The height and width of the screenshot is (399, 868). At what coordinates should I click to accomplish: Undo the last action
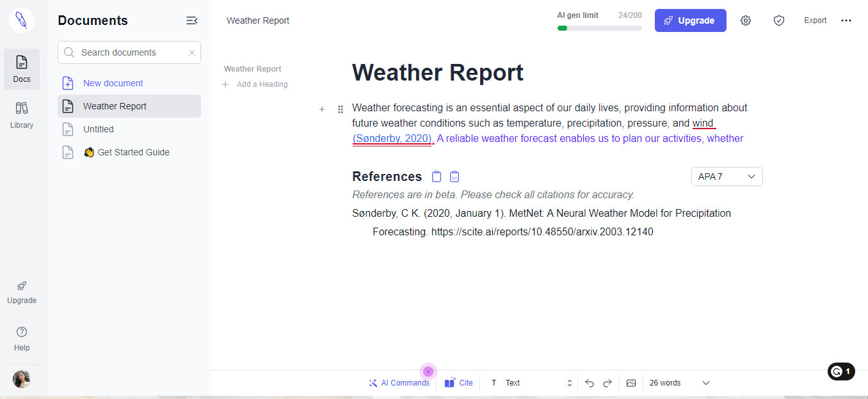point(590,383)
